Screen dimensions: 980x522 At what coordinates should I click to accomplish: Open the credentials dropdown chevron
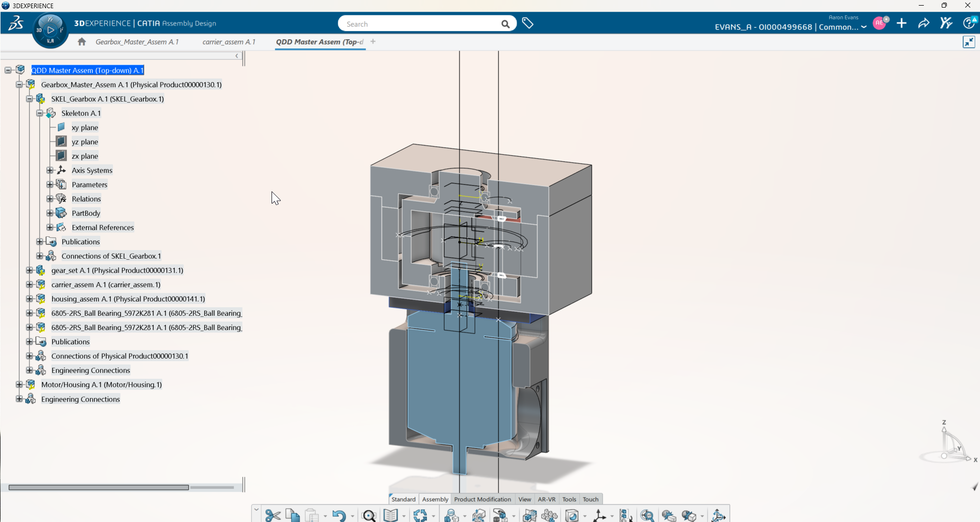tap(864, 27)
